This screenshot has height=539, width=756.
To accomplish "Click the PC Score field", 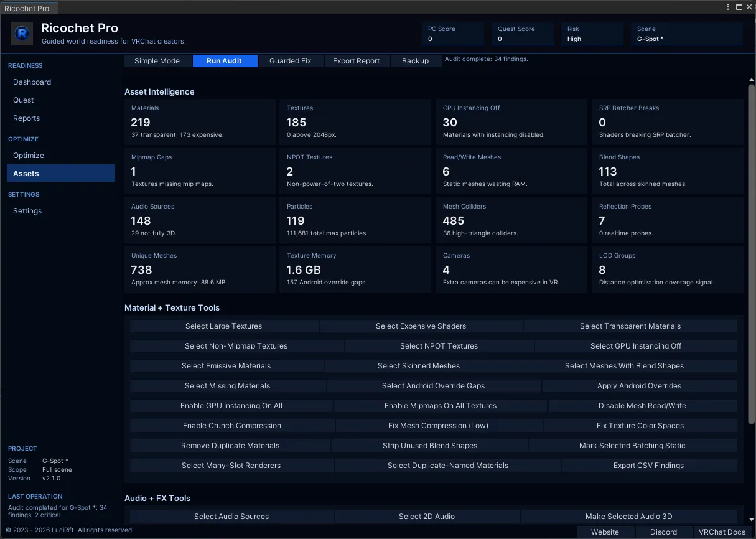I will (452, 34).
